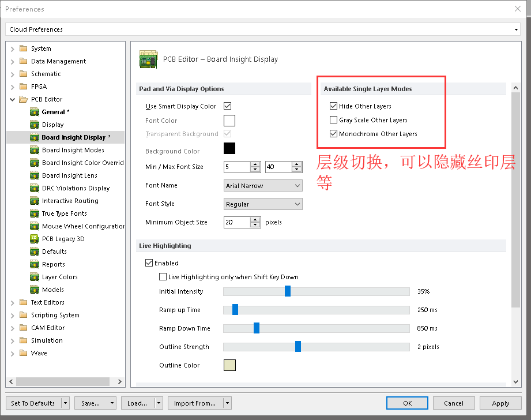Click the DRC Violations Display icon
The width and height of the screenshot is (531, 420).
35,188
